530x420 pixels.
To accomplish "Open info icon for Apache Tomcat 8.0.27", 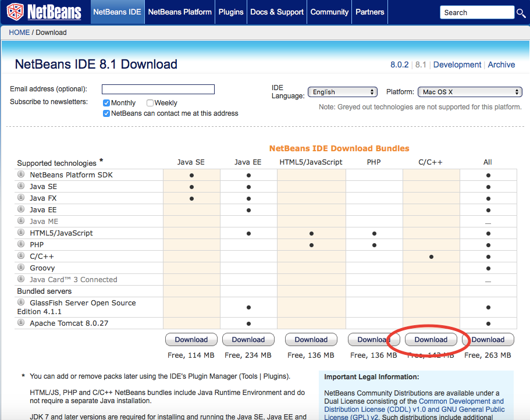I will click(x=21, y=323).
